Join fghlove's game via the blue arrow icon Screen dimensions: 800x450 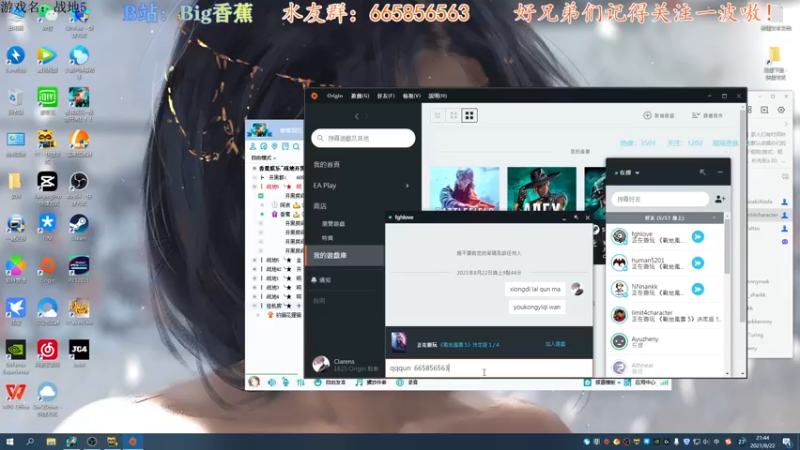[697, 237]
